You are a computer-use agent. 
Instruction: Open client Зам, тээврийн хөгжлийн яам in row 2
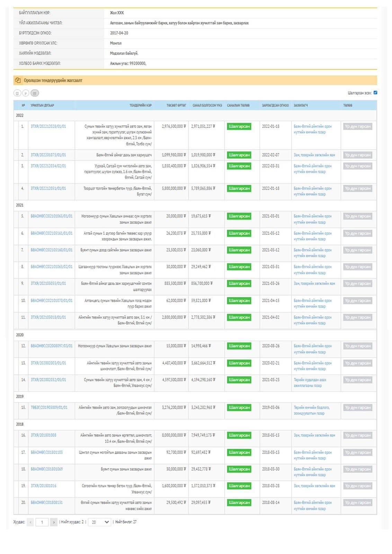(x=314, y=155)
